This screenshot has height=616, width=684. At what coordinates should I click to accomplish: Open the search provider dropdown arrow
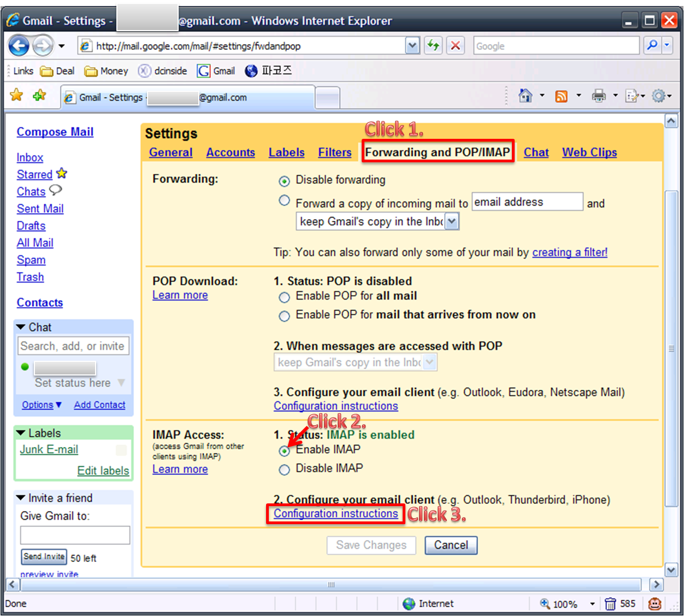click(x=667, y=46)
